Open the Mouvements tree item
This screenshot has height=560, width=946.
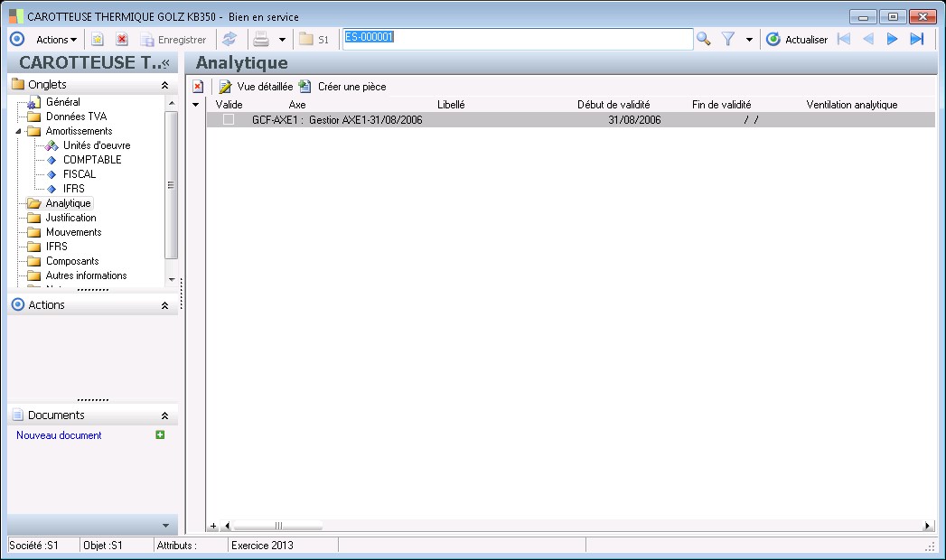click(73, 232)
